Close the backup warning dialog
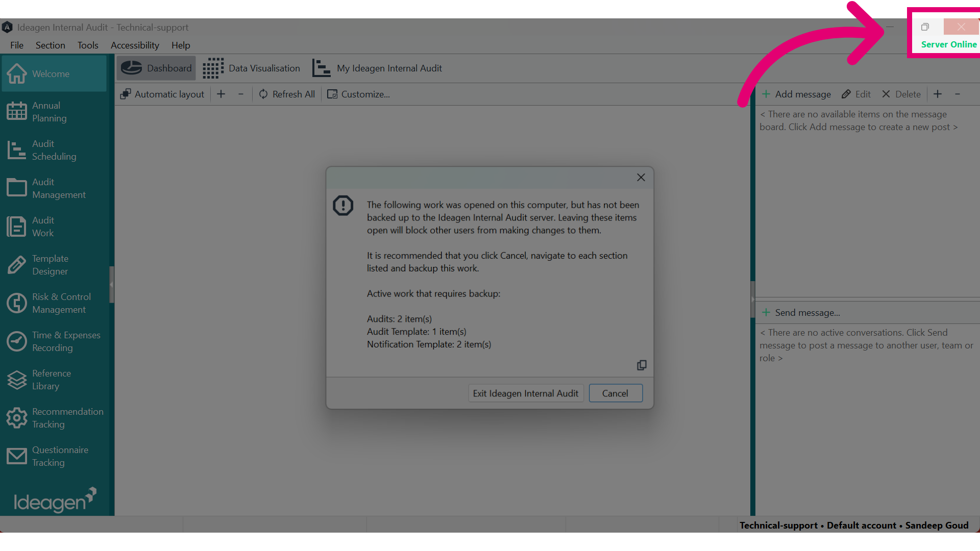This screenshot has width=980, height=551. pos(641,178)
